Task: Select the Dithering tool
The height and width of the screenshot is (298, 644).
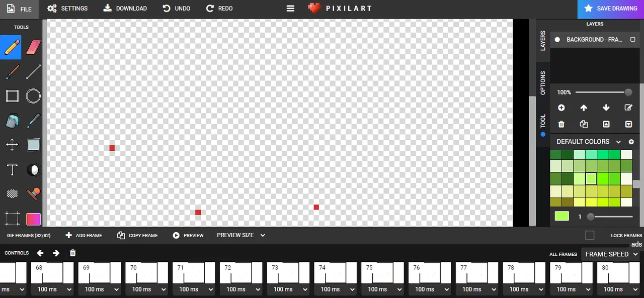Action: coord(12,194)
